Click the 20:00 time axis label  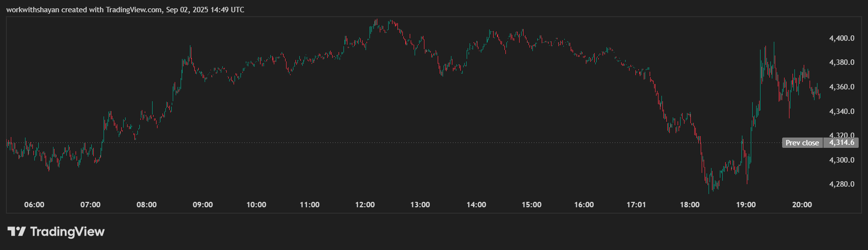[802, 205]
